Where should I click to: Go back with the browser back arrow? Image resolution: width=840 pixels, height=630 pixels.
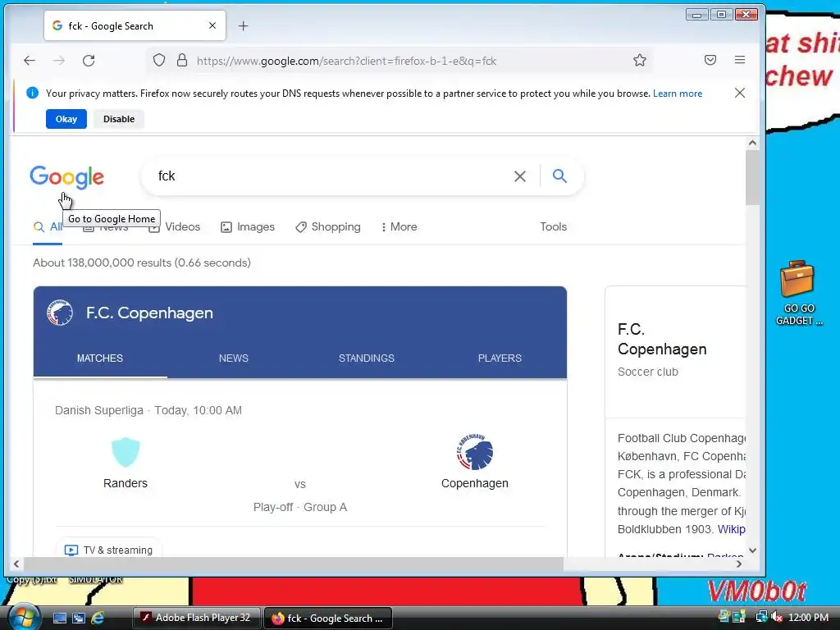(30, 61)
